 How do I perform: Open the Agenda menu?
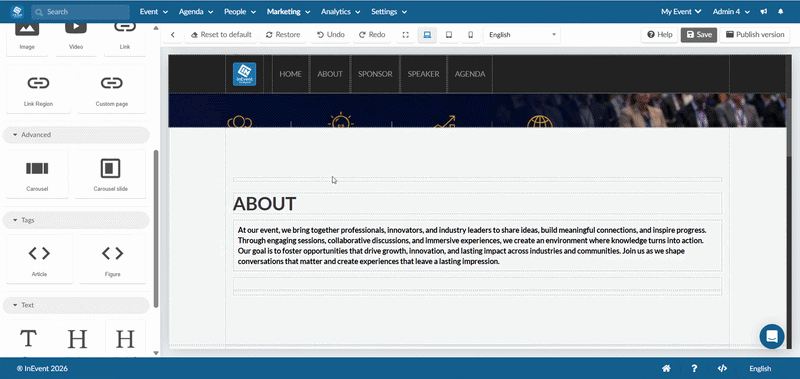[x=196, y=12]
